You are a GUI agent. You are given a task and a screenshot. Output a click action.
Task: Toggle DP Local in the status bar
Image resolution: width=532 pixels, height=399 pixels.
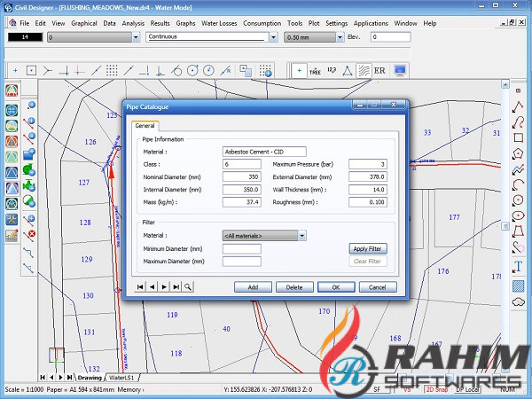pos(468,389)
